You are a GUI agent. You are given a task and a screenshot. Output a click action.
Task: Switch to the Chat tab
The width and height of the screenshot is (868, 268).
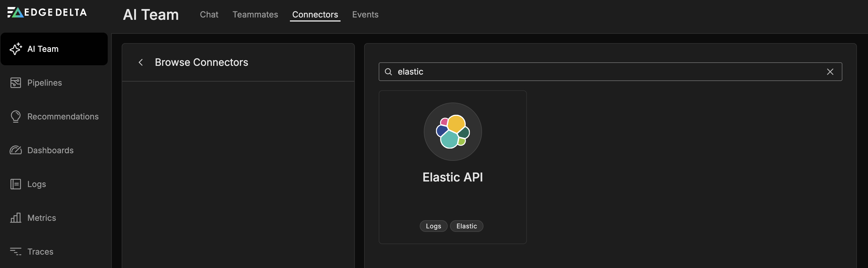(x=209, y=15)
